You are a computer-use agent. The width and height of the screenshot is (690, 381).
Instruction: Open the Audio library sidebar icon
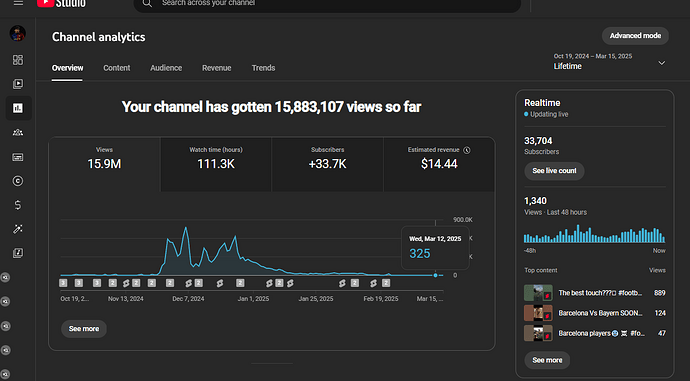[18, 253]
